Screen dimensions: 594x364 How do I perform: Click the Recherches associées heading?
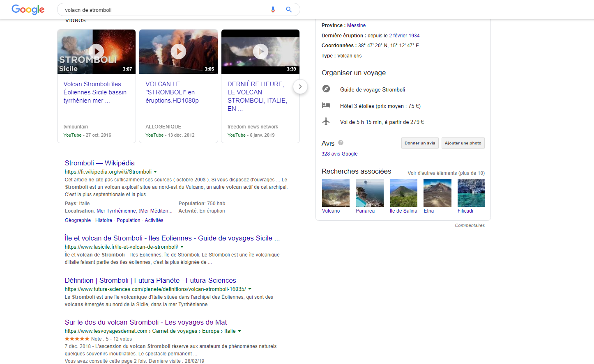pos(357,171)
